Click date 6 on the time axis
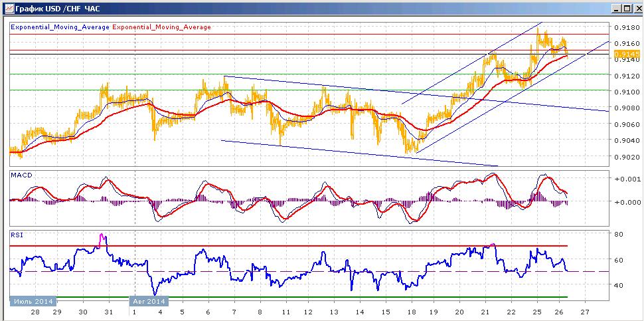Image resolution: width=644 pixels, height=321 pixels. (208, 312)
